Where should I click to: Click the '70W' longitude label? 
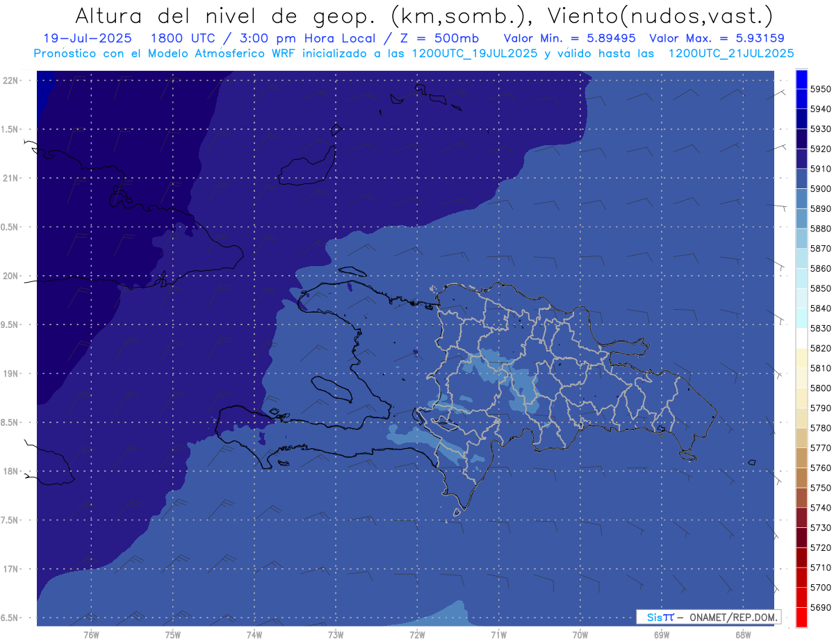(580, 634)
